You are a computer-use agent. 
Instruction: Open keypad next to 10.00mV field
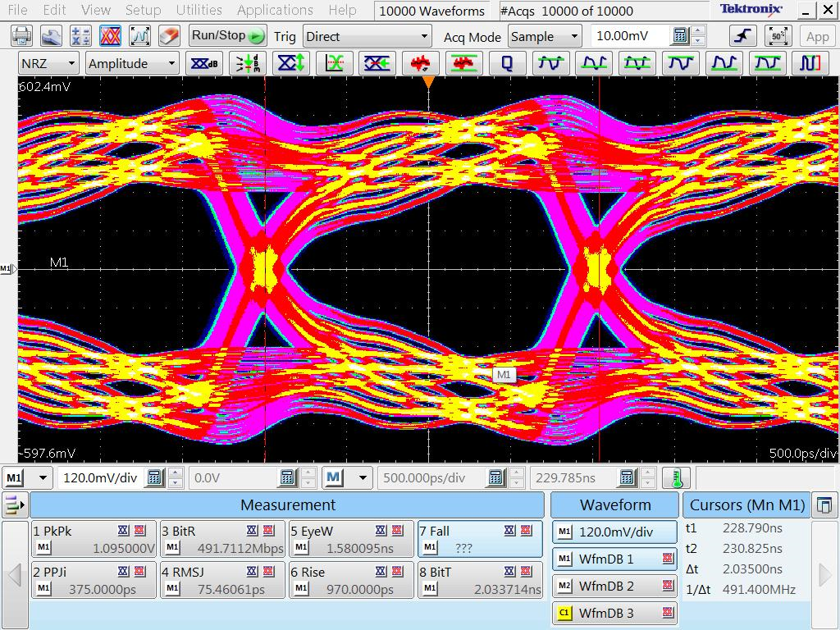coord(680,36)
